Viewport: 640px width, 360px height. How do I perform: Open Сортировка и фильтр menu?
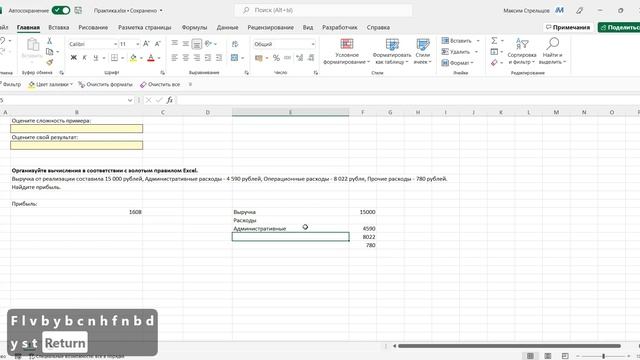522,51
